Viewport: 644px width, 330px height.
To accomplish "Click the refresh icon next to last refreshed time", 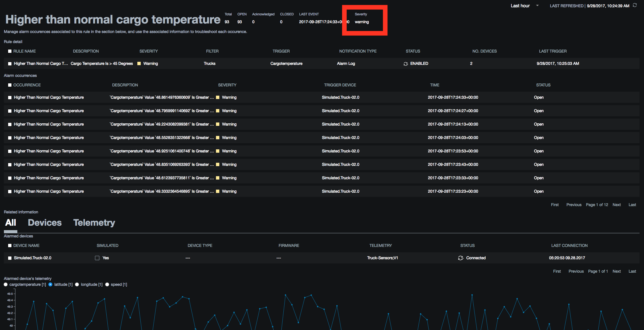I will coord(634,5).
